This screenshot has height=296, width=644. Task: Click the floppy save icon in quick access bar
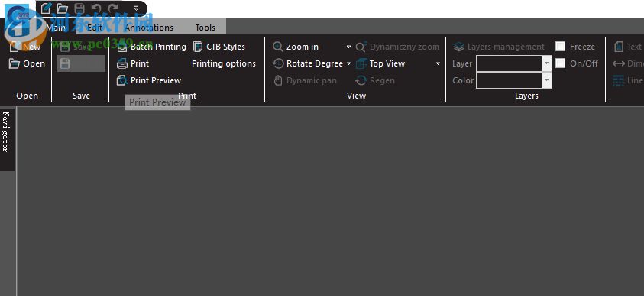pyautogui.click(x=79, y=8)
